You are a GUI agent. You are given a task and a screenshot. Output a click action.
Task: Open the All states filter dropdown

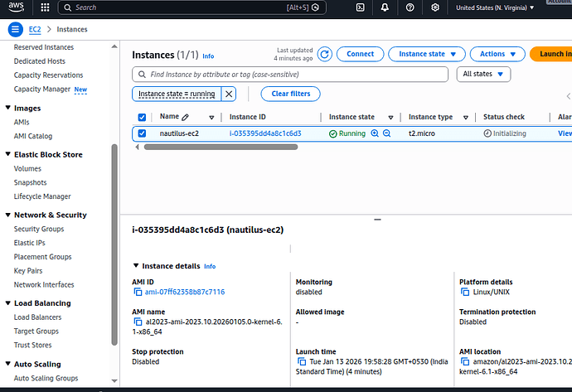pyautogui.click(x=483, y=74)
